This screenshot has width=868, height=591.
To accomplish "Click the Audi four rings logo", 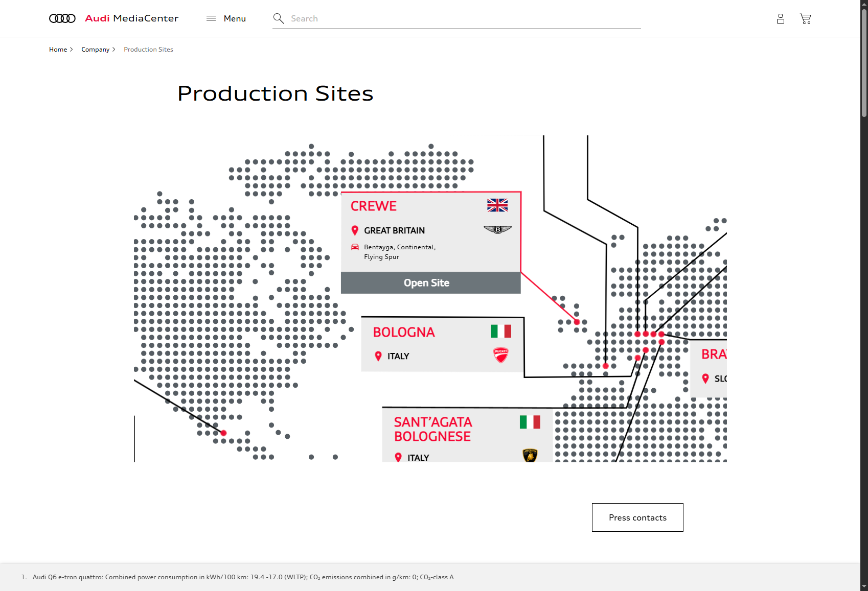I will (x=62, y=18).
